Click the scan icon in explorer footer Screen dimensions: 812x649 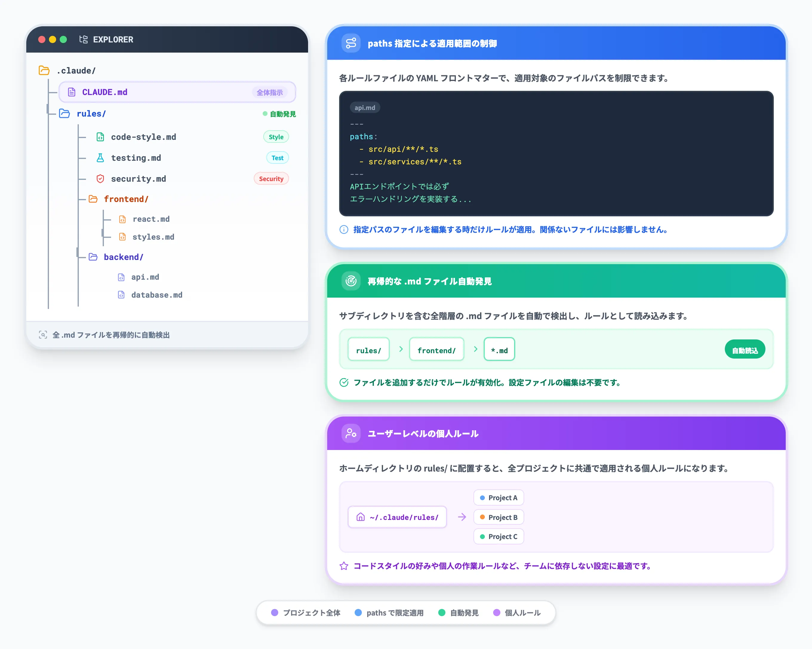tap(43, 335)
